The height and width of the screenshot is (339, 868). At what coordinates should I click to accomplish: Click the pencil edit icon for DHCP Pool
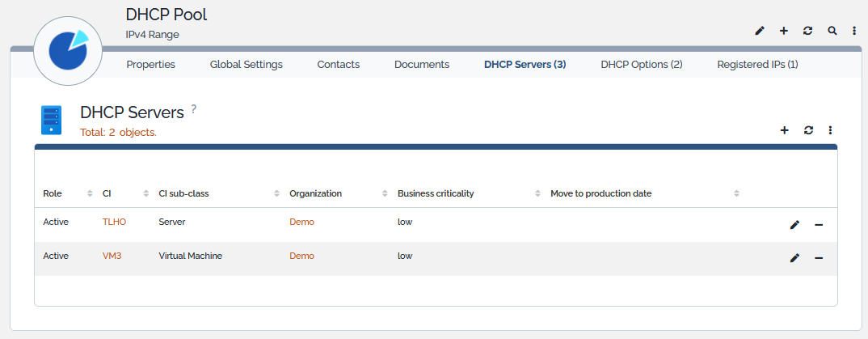(759, 31)
